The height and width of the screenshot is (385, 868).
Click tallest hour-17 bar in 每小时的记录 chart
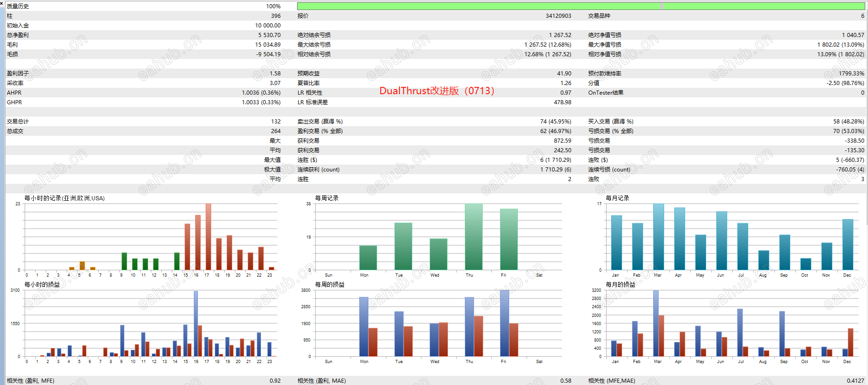tap(208, 236)
